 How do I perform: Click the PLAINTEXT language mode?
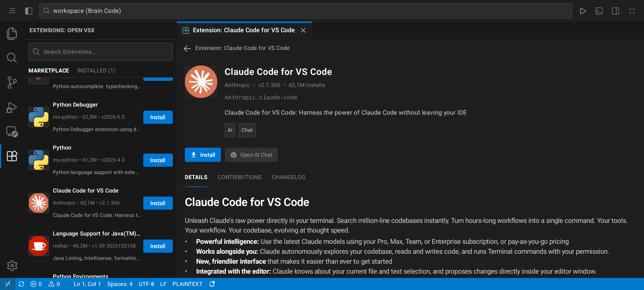click(x=187, y=284)
